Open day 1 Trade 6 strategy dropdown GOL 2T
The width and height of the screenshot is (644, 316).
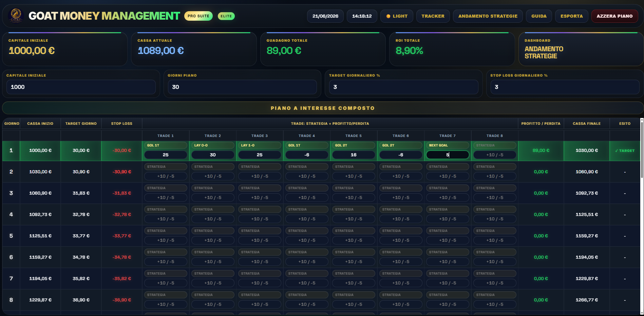click(x=401, y=145)
